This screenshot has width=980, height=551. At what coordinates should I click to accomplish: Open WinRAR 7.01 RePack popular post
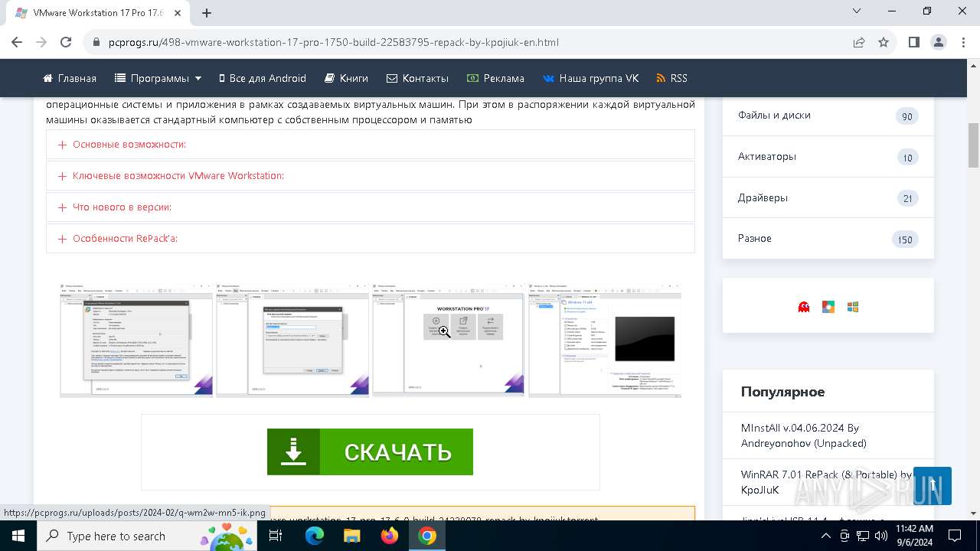pos(825,482)
